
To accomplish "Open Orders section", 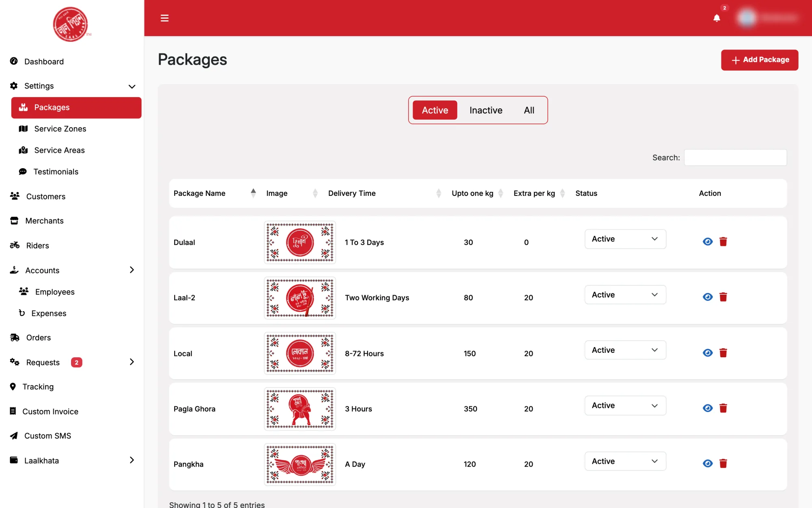I will (38, 338).
